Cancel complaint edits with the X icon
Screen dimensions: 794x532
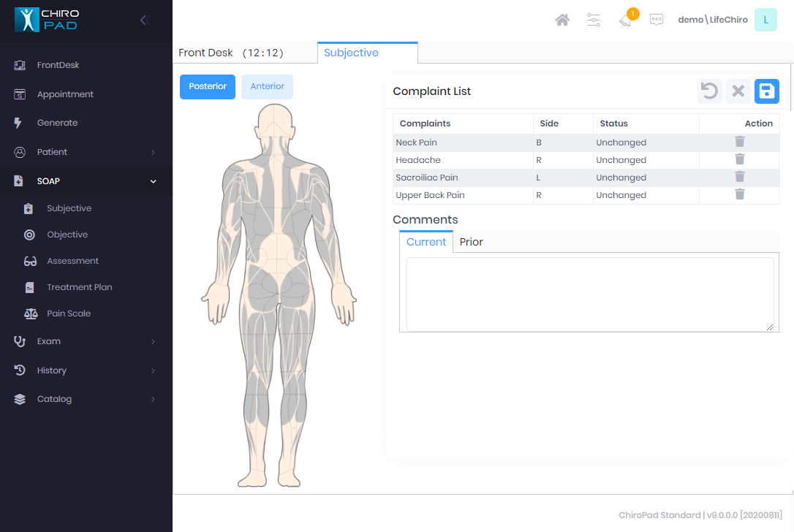tap(738, 91)
